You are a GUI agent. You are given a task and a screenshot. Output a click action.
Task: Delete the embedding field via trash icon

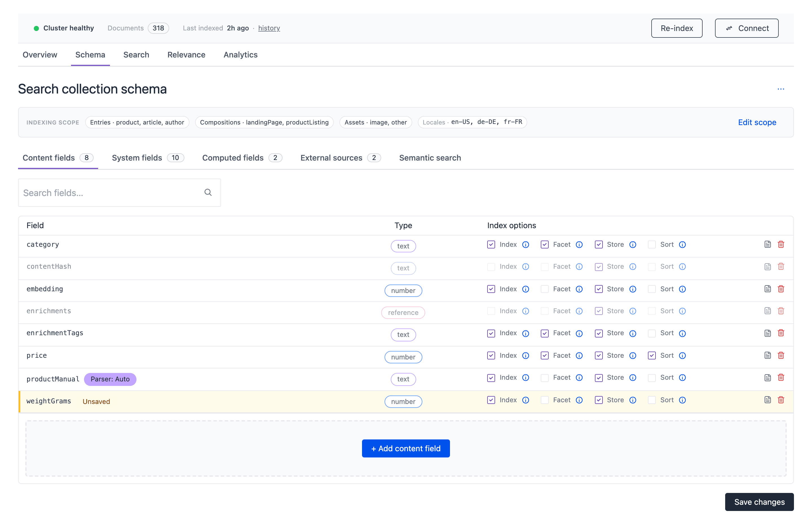tap(781, 289)
